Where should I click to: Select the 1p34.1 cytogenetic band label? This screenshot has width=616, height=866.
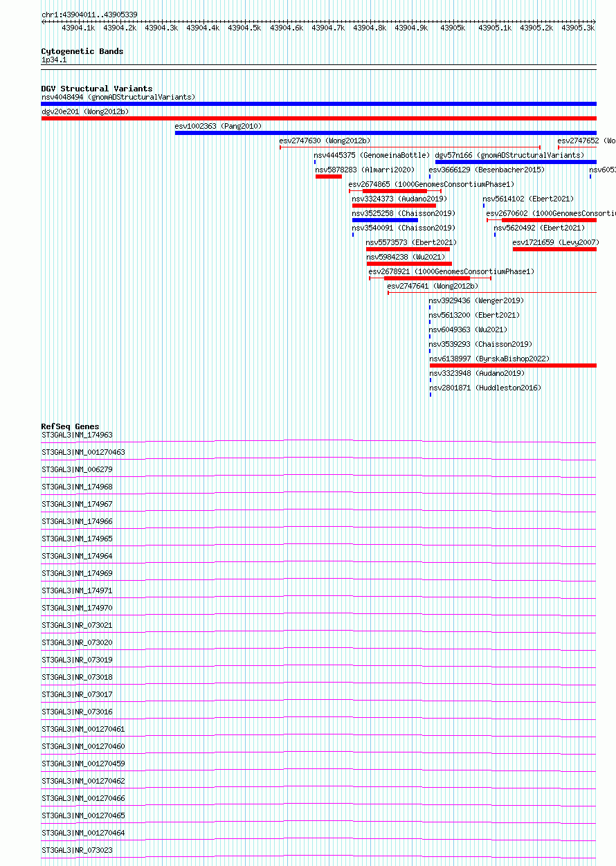(x=54, y=60)
